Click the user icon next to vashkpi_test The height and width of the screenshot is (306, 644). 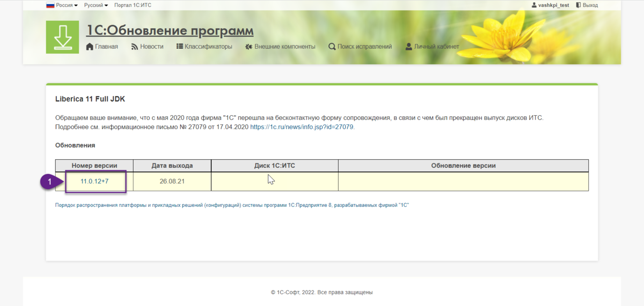(534, 5)
